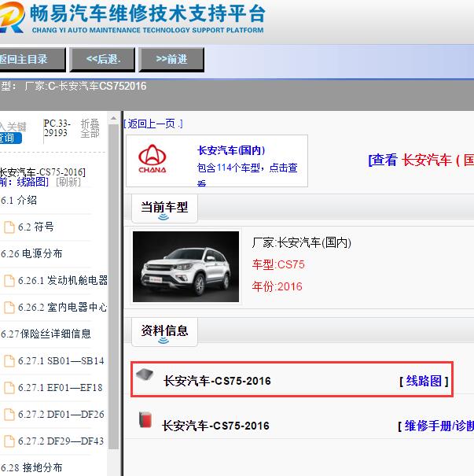
Task: Click page icon next to DF29—DF43
Action: [x=9, y=441]
